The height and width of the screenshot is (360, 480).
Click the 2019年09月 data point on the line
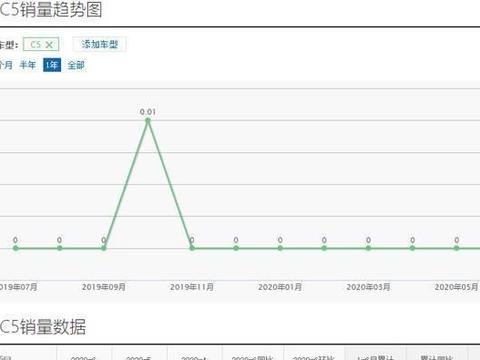[x=104, y=248]
